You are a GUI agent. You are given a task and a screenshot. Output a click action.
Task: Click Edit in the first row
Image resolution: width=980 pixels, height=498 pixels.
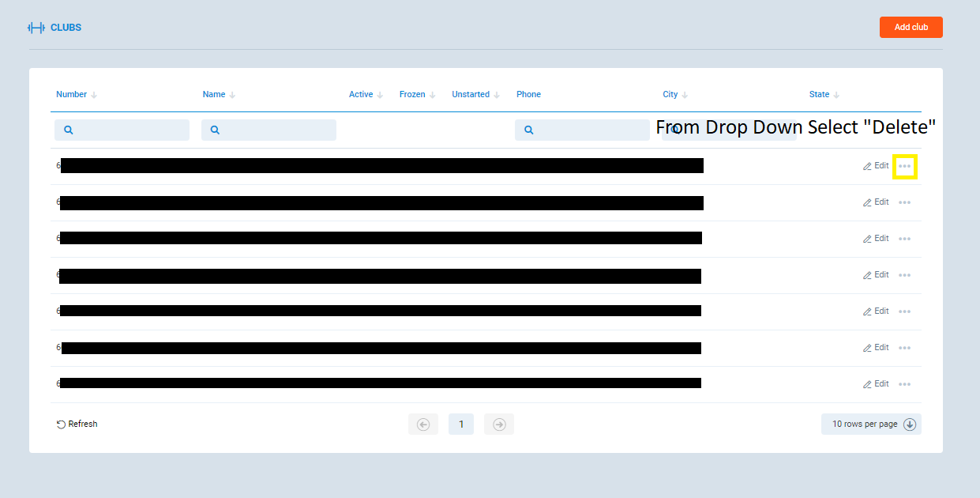876,166
